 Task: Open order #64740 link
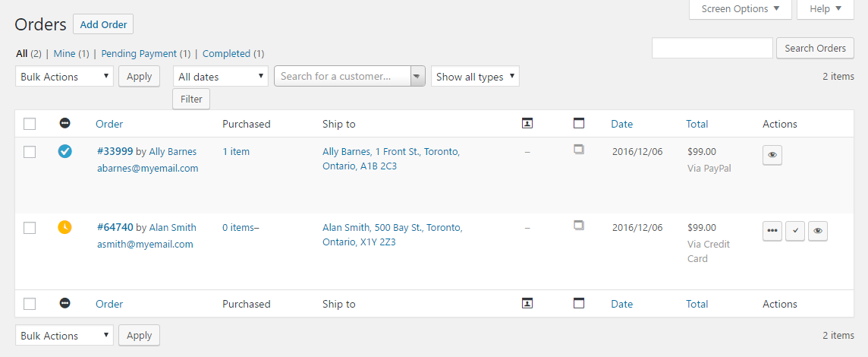115,227
